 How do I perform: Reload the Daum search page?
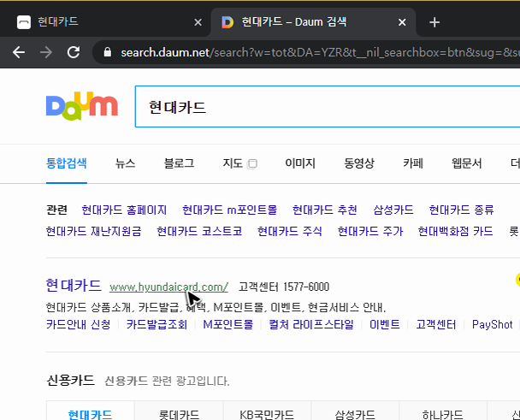74,52
